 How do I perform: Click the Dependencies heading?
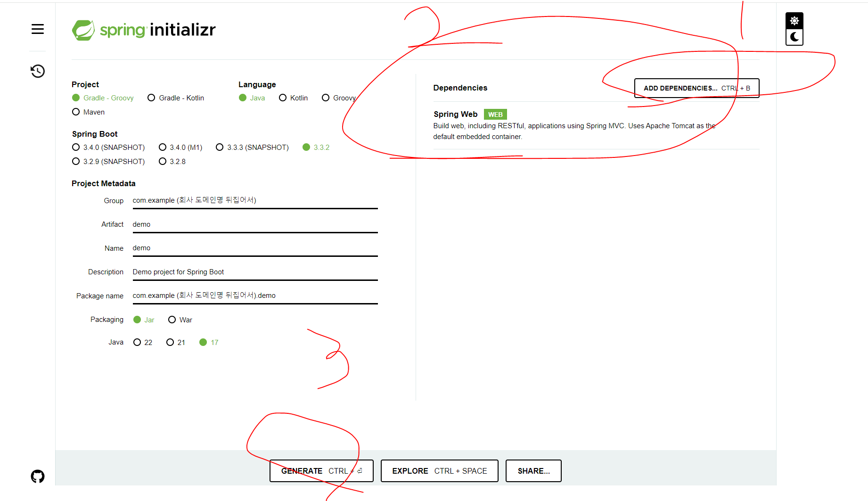460,88
